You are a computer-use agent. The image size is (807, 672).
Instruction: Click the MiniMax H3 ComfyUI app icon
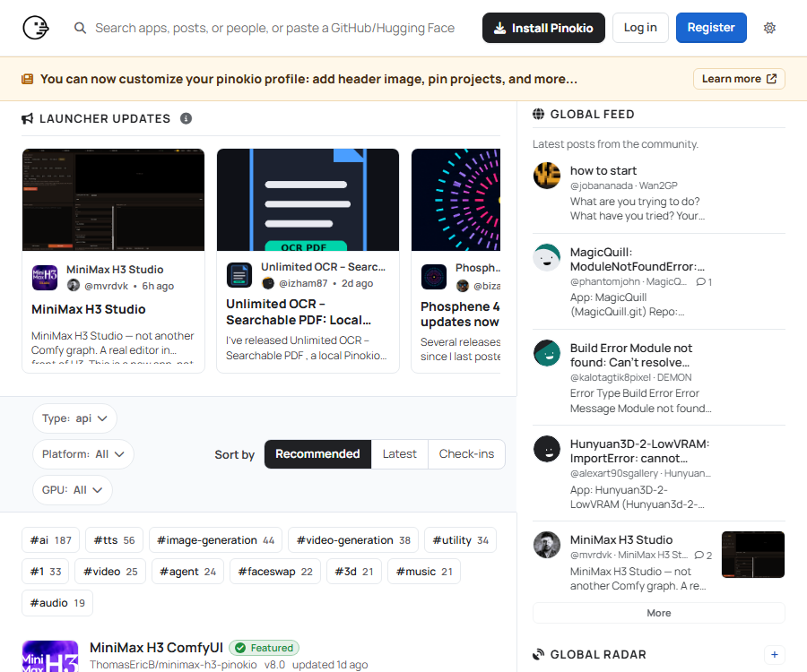[x=50, y=657]
